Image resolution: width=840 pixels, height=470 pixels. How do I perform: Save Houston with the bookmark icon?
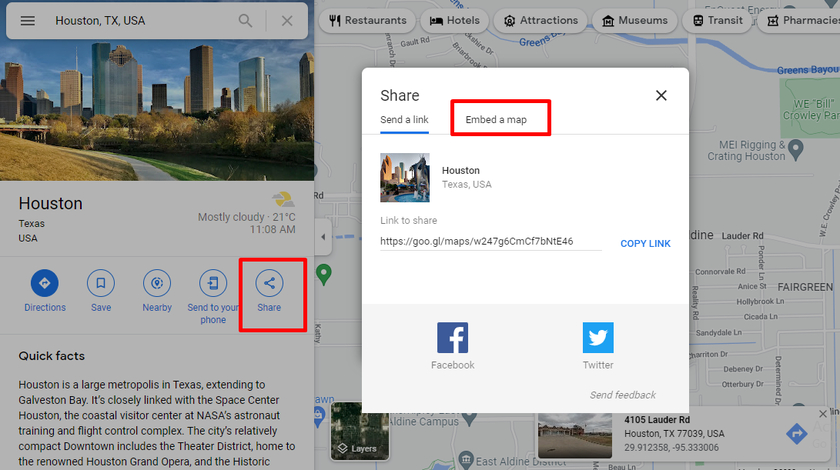click(101, 283)
